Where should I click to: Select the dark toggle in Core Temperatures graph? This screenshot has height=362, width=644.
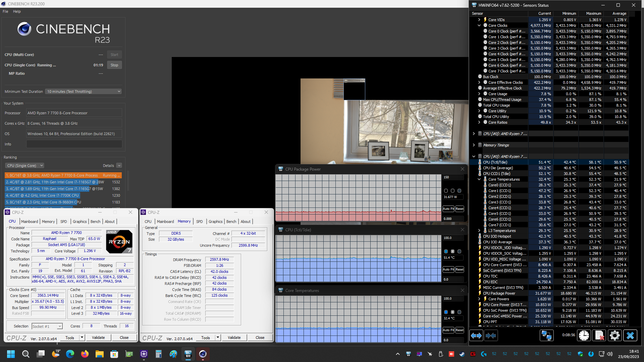[460, 312]
